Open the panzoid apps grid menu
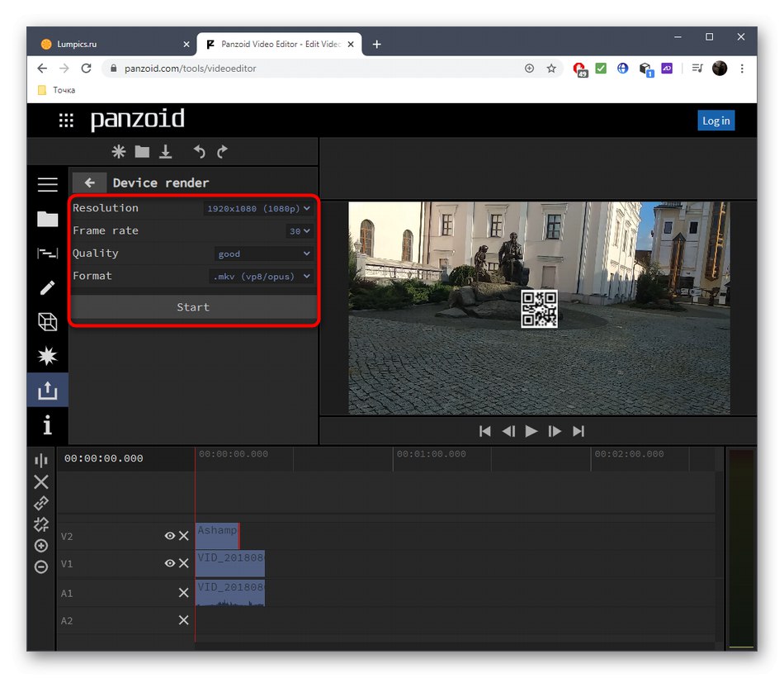This screenshot has width=784, height=678. [66, 121]
